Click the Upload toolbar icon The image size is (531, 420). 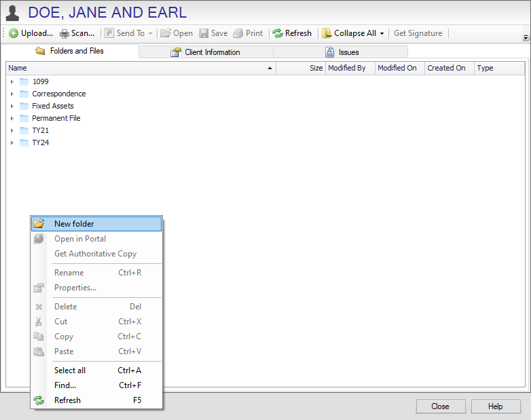pyautogui.click(x=14, y=33)
